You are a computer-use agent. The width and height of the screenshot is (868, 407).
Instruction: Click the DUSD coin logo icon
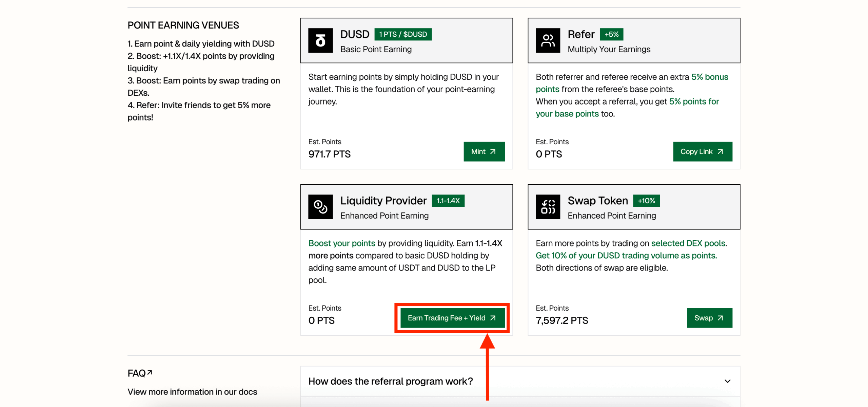pos(320,40)
